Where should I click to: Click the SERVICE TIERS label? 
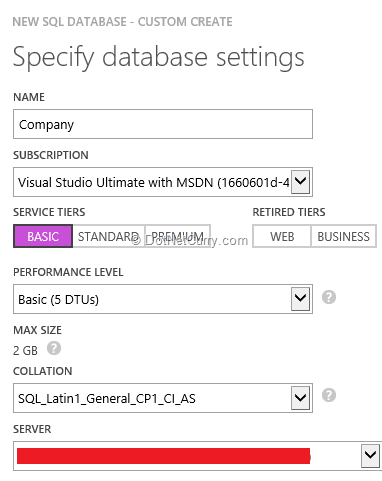tap(49, 212)
